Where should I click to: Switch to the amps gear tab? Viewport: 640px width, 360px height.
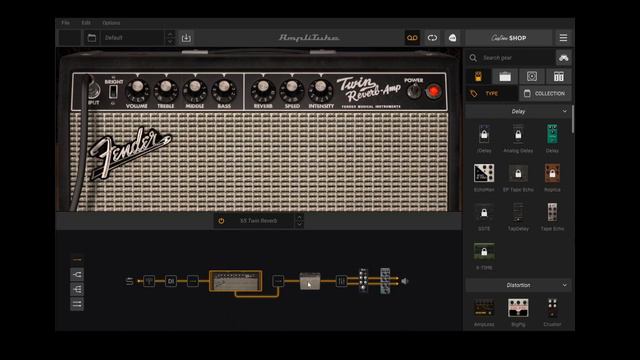pos(505,76)
